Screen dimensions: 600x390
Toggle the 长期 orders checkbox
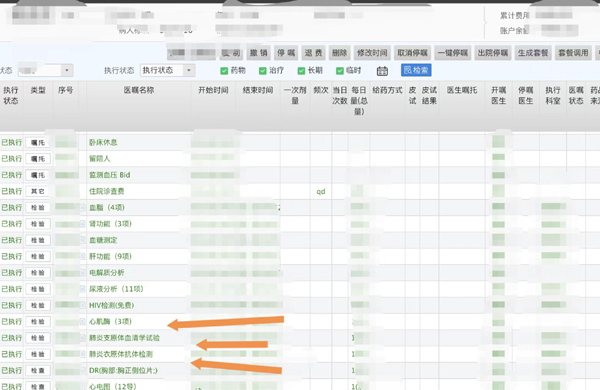click(x=302, y=70)
